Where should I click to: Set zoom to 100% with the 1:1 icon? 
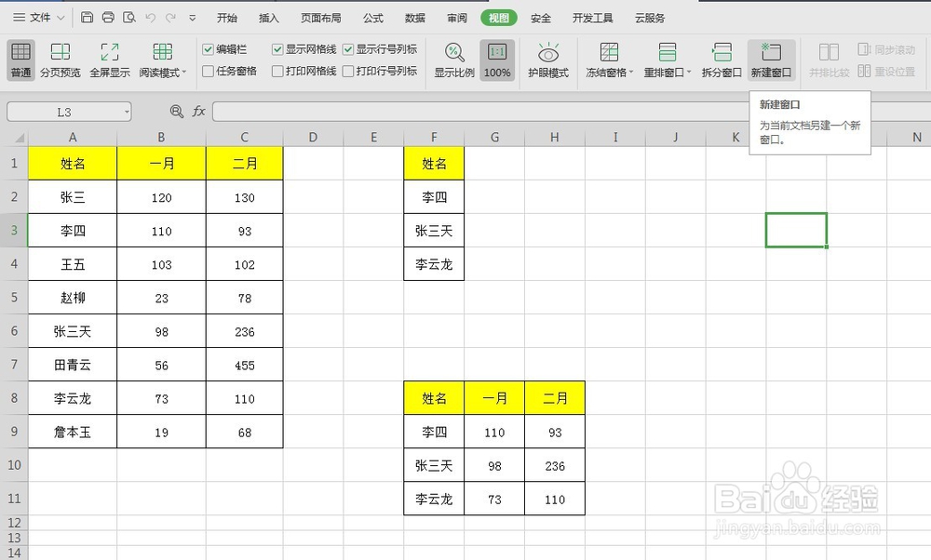click(497, 56)
